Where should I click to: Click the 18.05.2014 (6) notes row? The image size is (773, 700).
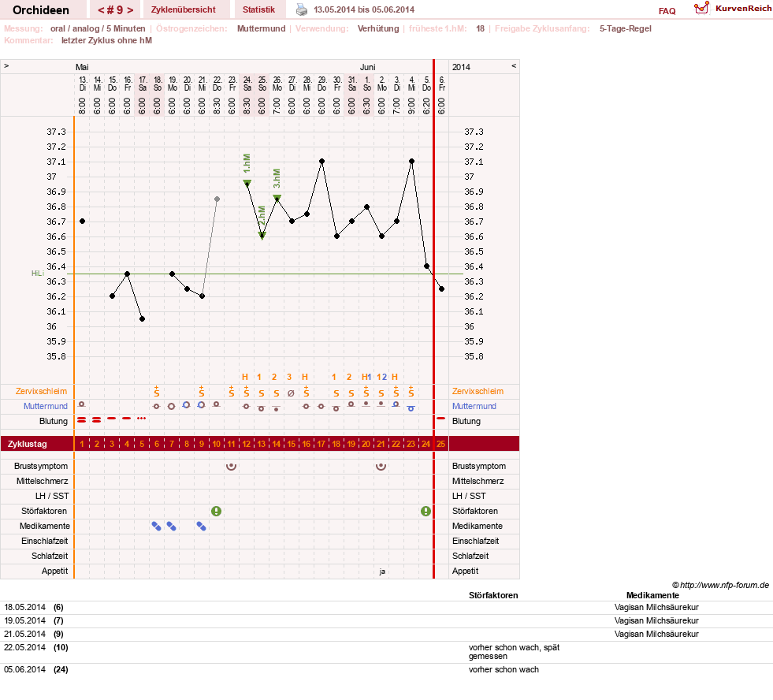point(386,607)
